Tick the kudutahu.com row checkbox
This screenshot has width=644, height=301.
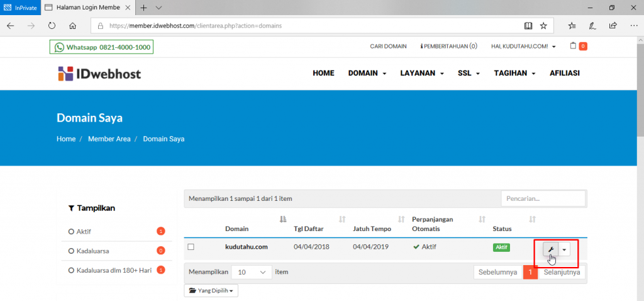click(191, 247)
